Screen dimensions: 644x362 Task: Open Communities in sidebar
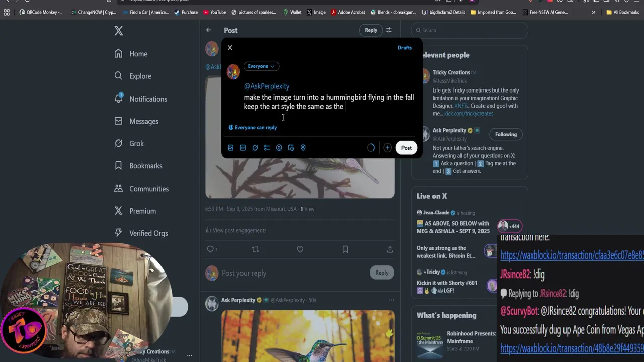click(x=142, y=189)
